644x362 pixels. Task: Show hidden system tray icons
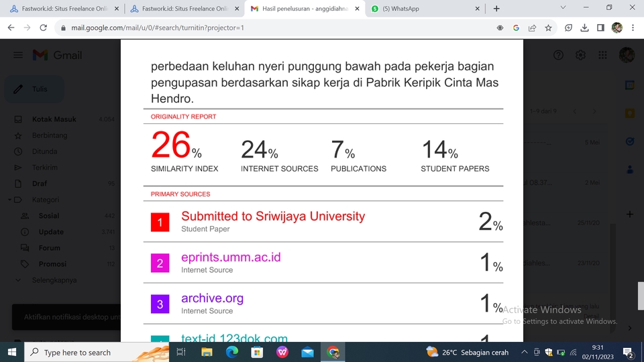pos(525,352)
